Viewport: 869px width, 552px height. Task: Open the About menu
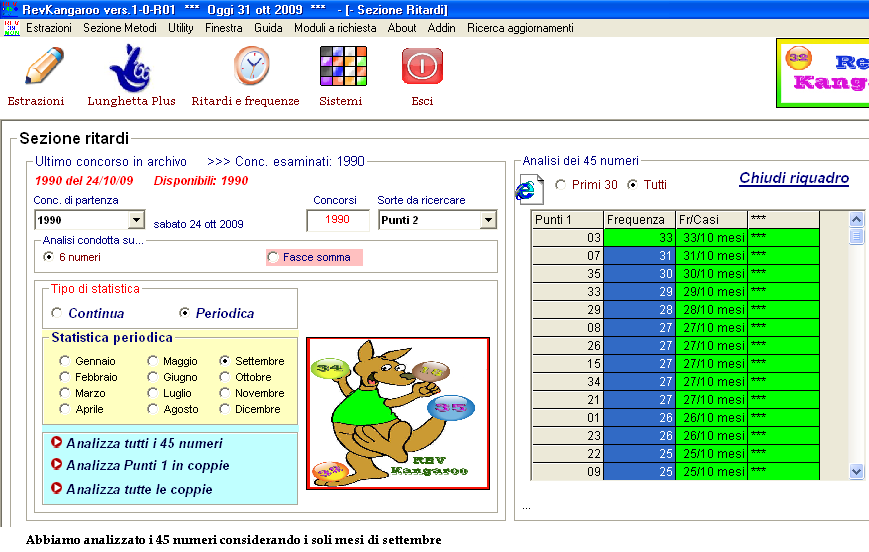[402, 28]
